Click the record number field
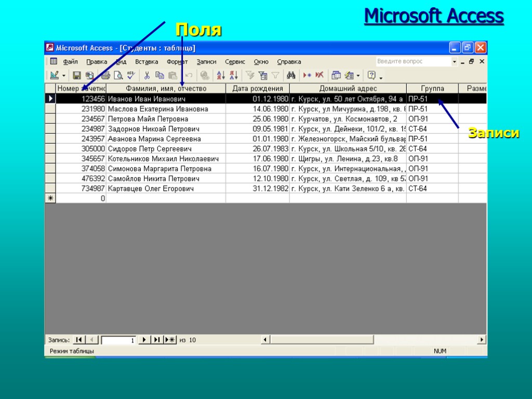The height and width of the screenshot is (399, 532). pos(118,340)
